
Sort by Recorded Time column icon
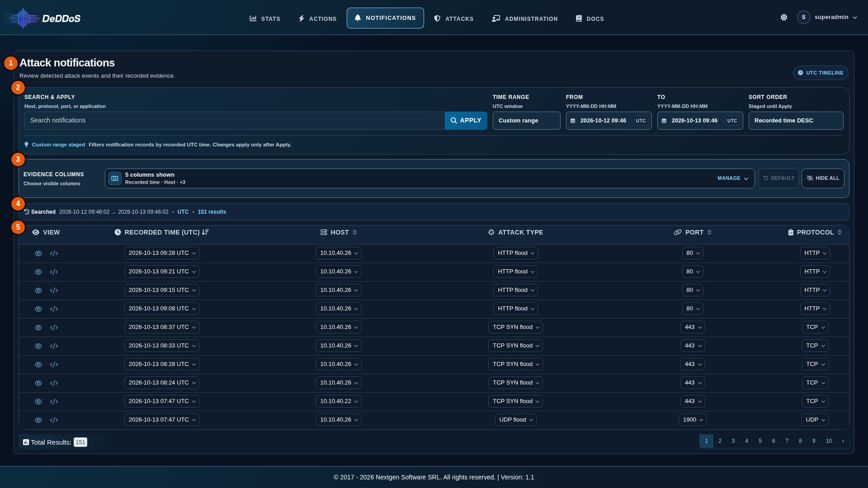click(205, 232)
